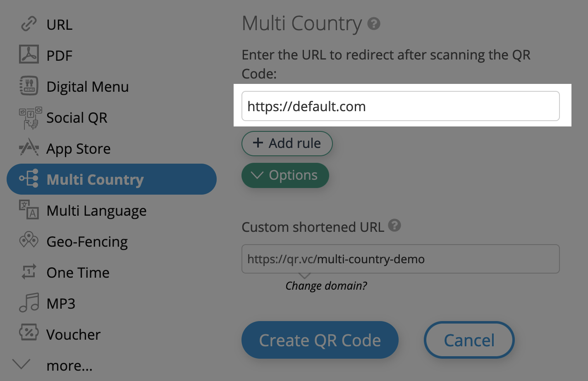
Task: Switch to Geo-Fencing QR type
Action: point(87,241)
